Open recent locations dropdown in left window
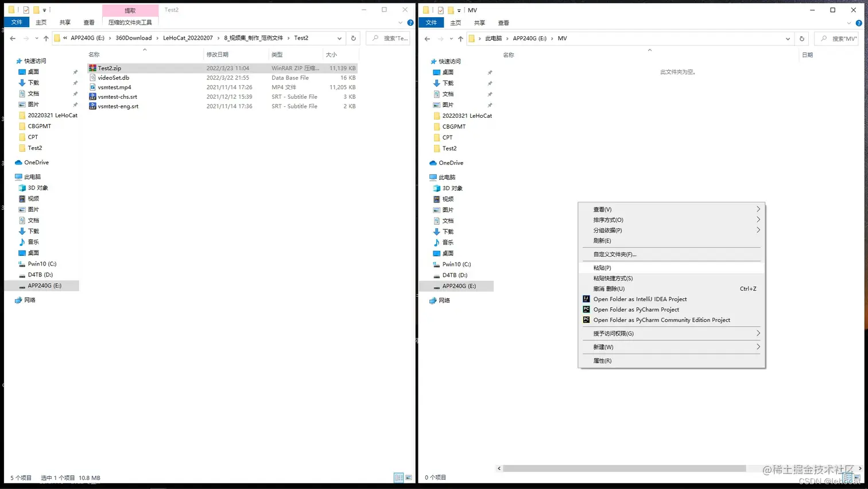 coord(37,38)
